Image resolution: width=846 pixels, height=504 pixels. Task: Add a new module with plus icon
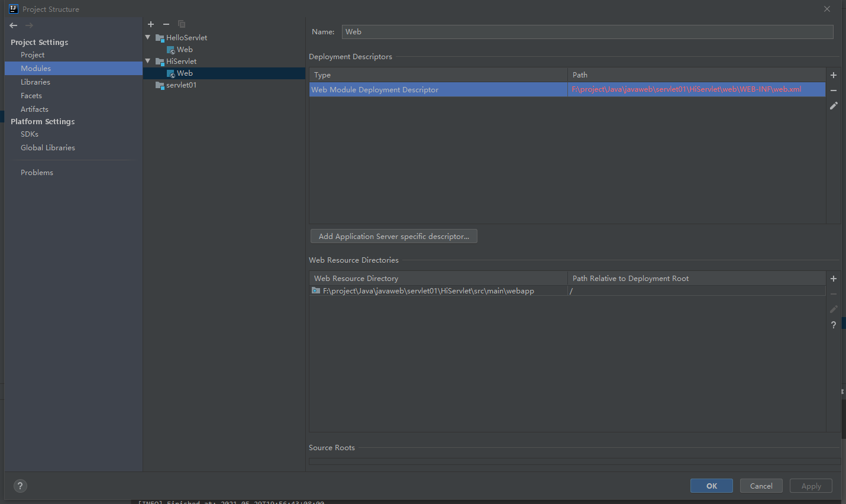pyautogui.click(x=151, y=24)
